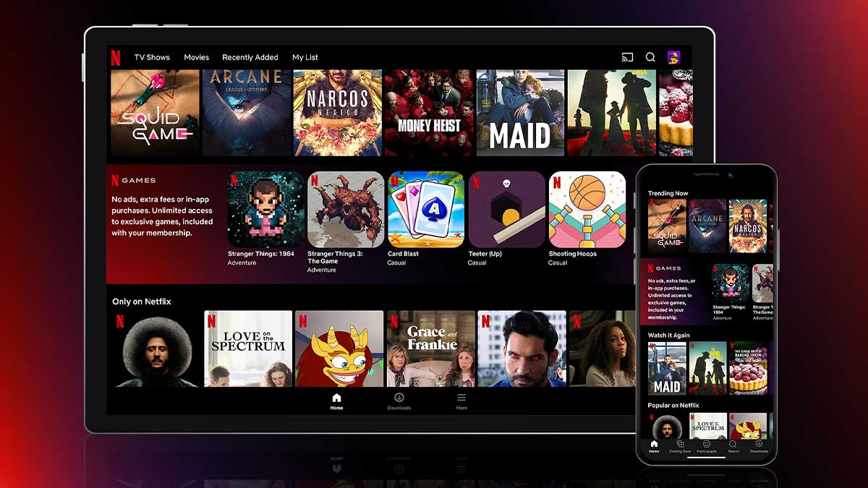Select the Money Heist poster on the tablet
868x488 pixels.
click(428, 113)
